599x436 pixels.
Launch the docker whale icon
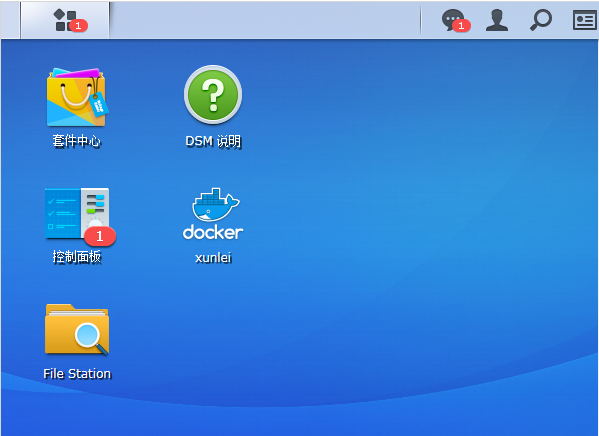pos(213,214)
